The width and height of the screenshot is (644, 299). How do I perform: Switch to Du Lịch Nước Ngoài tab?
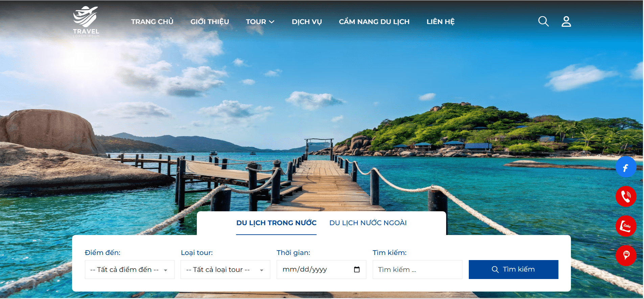[x=368, y=223]
